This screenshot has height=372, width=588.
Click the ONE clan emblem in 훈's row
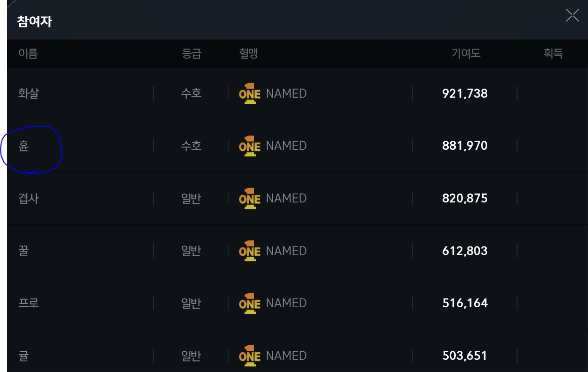click(x=250, y=146)
